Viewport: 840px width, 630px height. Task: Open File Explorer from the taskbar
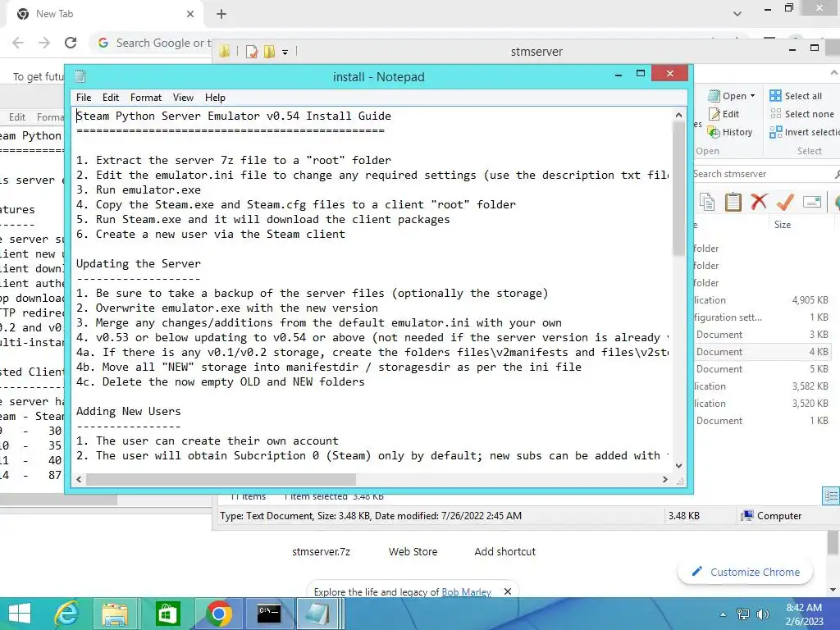[115, 614]
